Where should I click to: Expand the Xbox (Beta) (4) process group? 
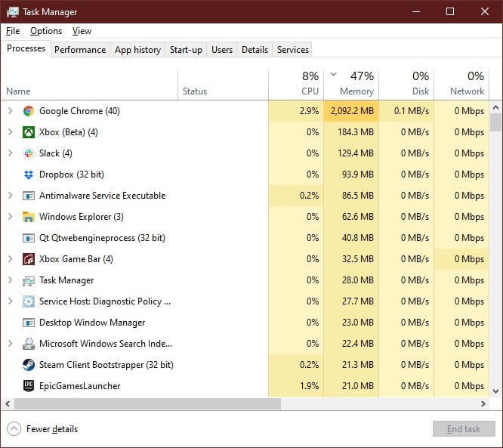click(11, 132)
